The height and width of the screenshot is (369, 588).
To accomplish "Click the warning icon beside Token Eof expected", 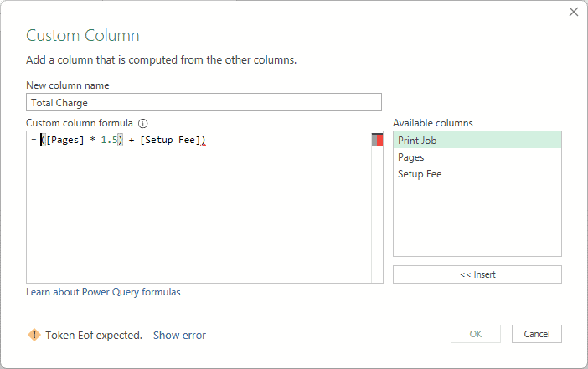I will (34, 335).
